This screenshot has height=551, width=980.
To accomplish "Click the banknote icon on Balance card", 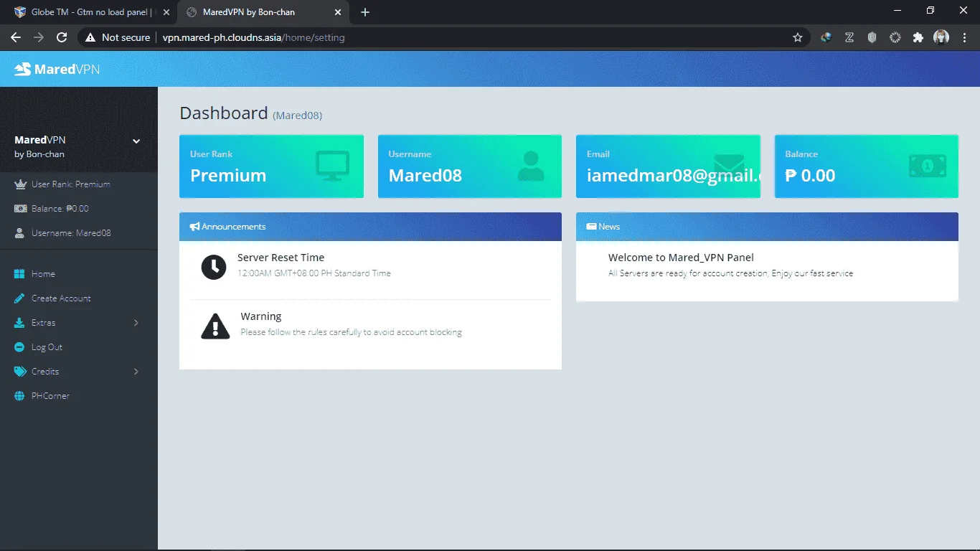I will coord(928,166).
